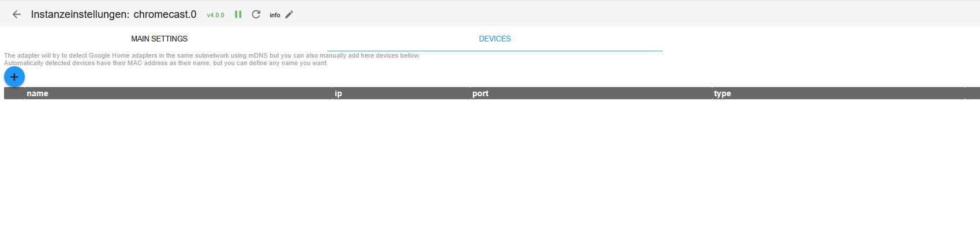Click the empty device table body

(x=489, y=173)
